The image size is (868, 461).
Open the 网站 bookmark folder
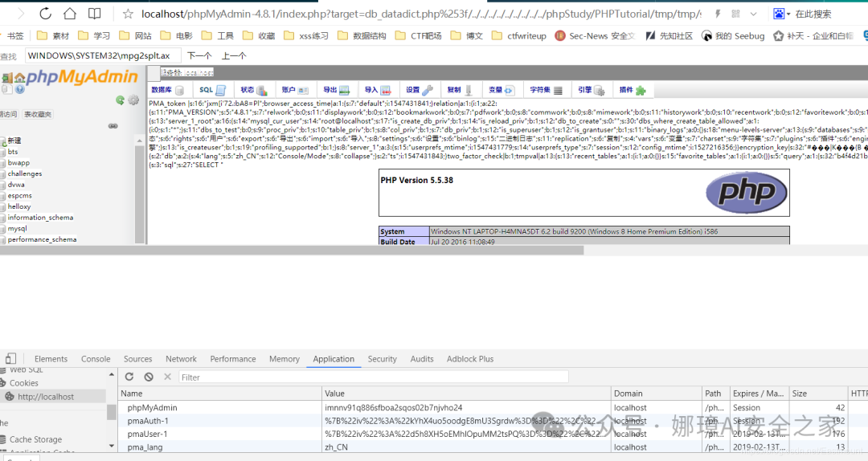tap(135, 36)
